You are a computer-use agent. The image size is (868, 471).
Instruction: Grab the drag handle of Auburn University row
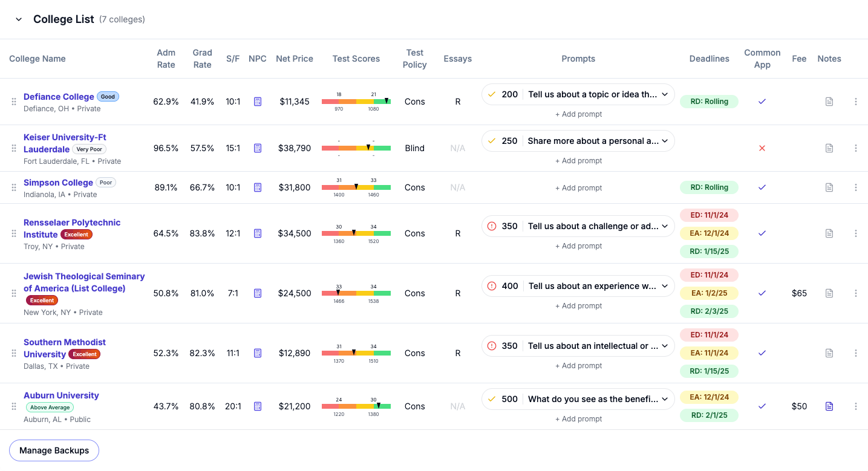(14, 406)
